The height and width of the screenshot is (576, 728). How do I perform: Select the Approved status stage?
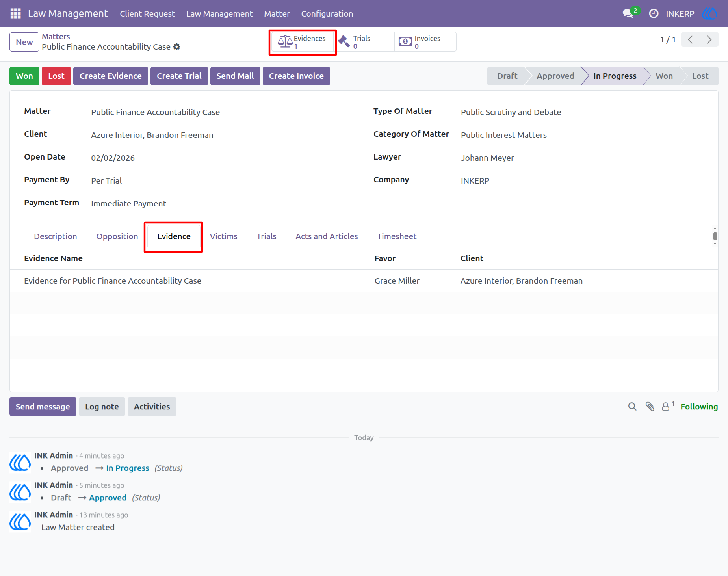[555, 76]
